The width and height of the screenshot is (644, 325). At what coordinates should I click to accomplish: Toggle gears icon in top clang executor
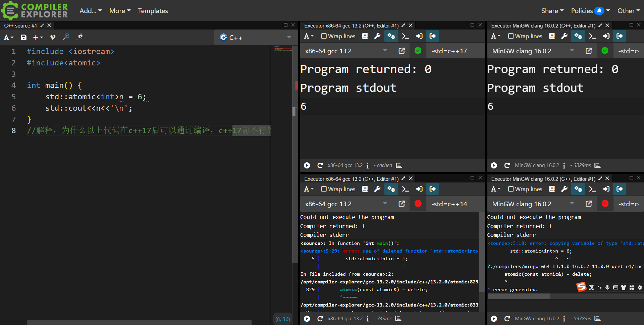click(x=578, y=36)
